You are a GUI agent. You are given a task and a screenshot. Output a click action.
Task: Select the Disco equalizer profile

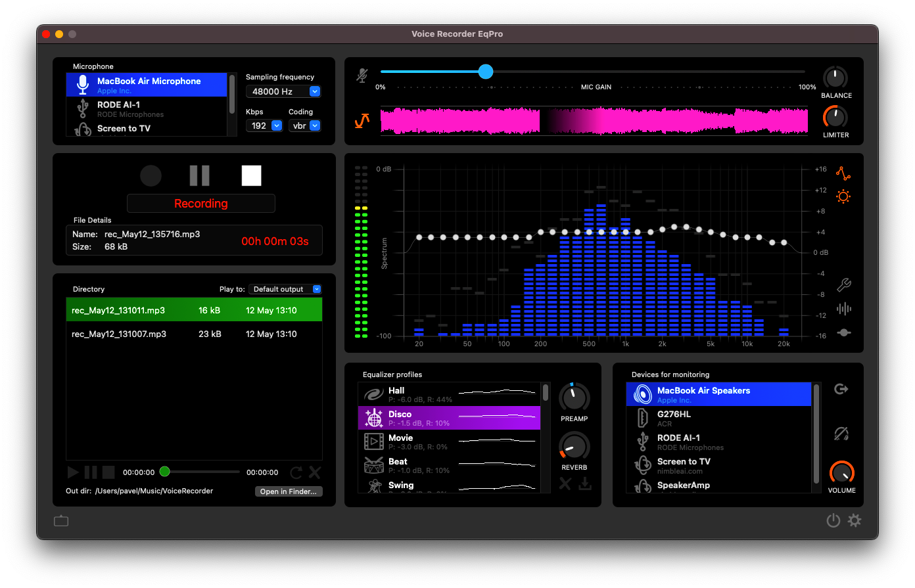449,418
